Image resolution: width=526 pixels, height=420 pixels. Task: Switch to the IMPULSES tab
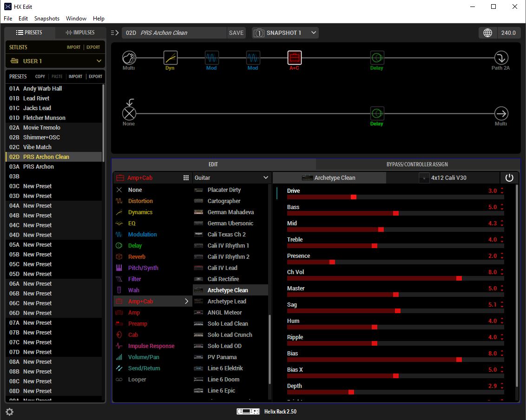click(80, 33)
